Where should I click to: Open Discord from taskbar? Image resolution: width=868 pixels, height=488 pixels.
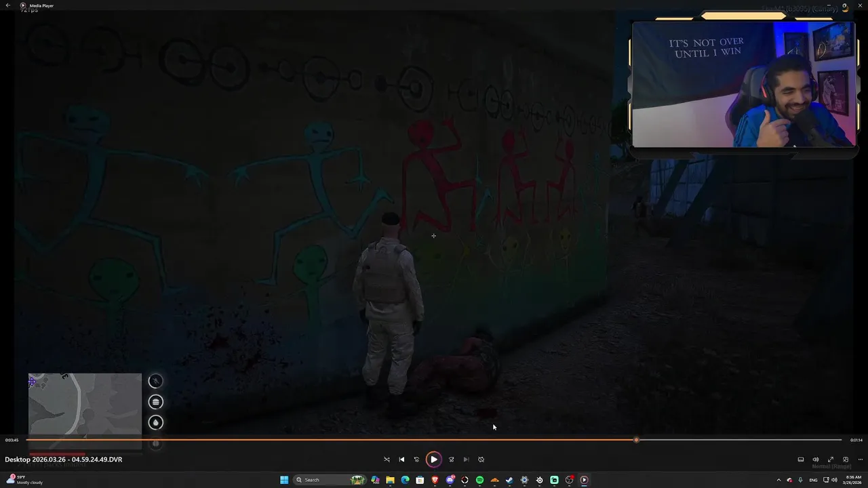(450, 480)
